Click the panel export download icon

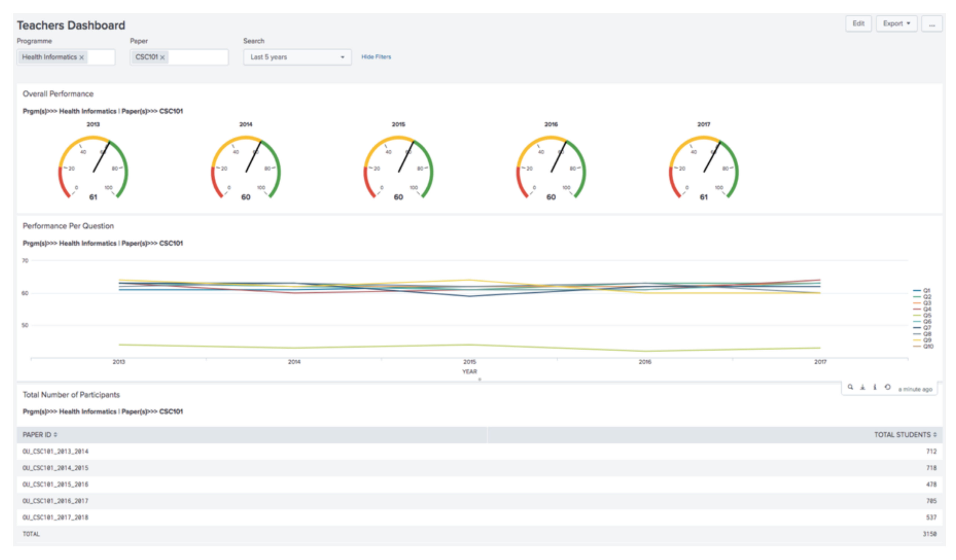[x=862, y=387]
